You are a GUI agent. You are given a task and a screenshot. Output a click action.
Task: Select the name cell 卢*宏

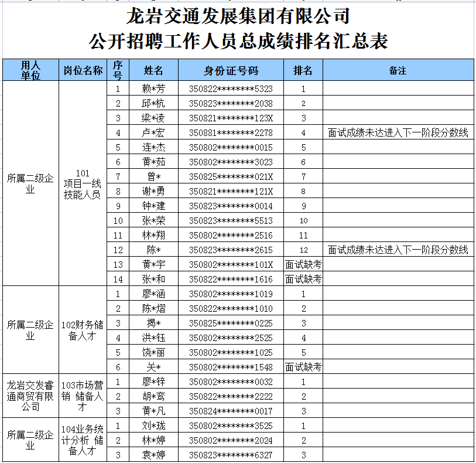(x=153, y=132)
